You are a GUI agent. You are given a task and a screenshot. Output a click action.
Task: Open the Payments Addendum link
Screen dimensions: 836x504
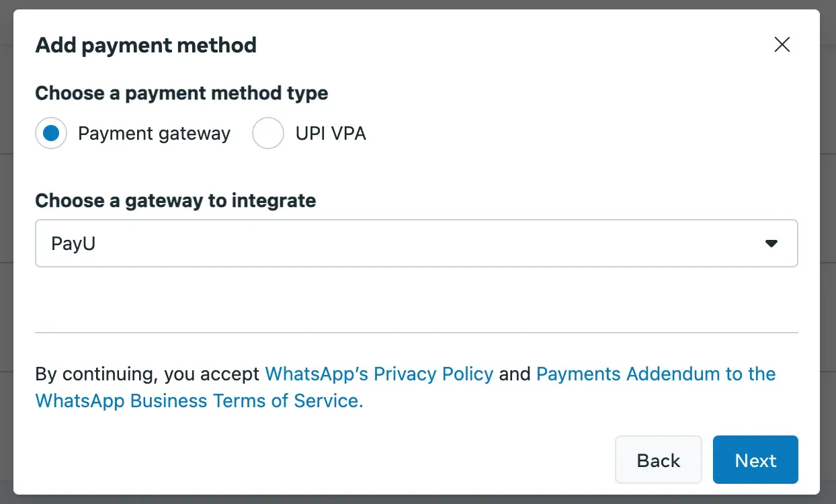(655, 374)
